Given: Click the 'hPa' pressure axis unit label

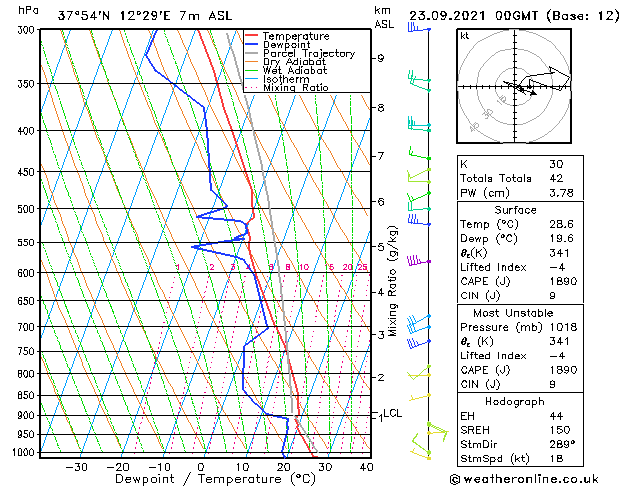Looking at the screenshot, I should pyautogui.click(x=28, y=10).
